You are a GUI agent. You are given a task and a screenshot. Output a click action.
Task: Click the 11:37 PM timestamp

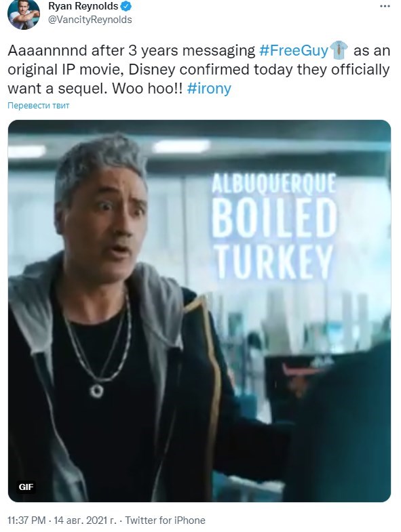26,520
